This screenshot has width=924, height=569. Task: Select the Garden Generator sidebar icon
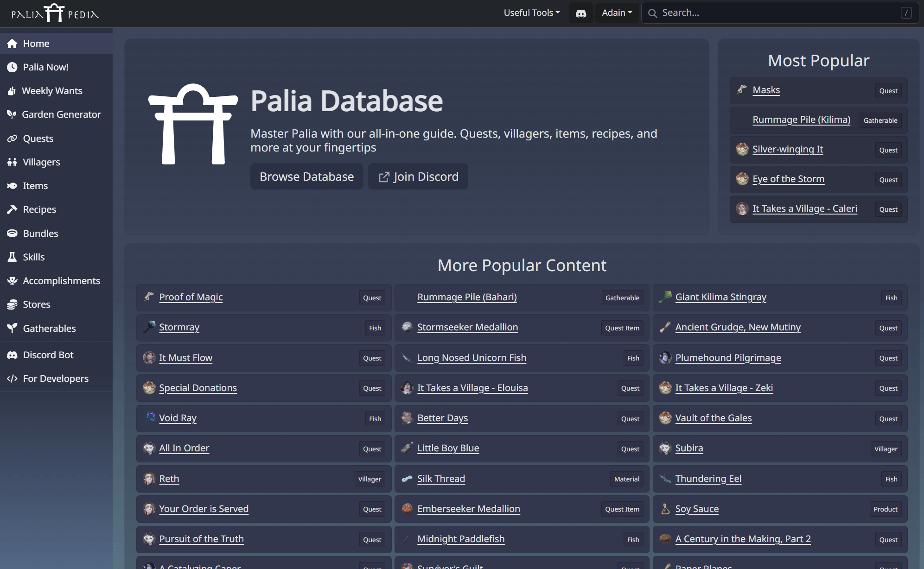pyautogui.click(x=12, y=114)
